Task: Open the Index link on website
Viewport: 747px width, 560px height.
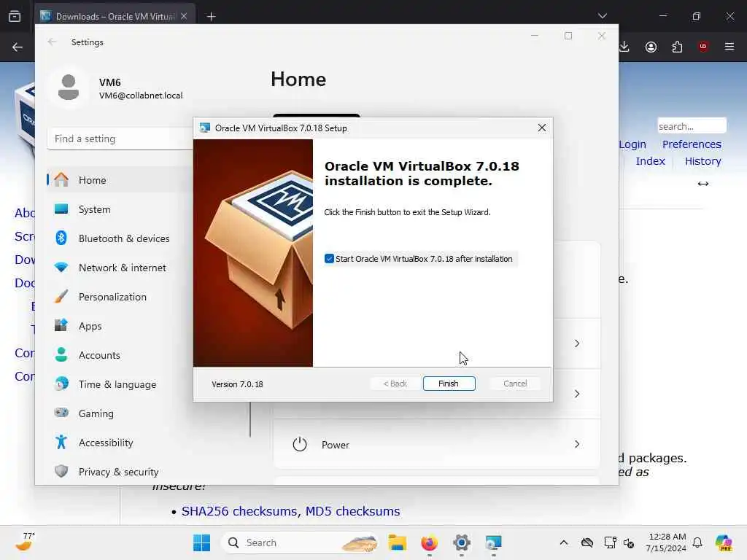Action: pyautogui.click(x=650, y=161)
